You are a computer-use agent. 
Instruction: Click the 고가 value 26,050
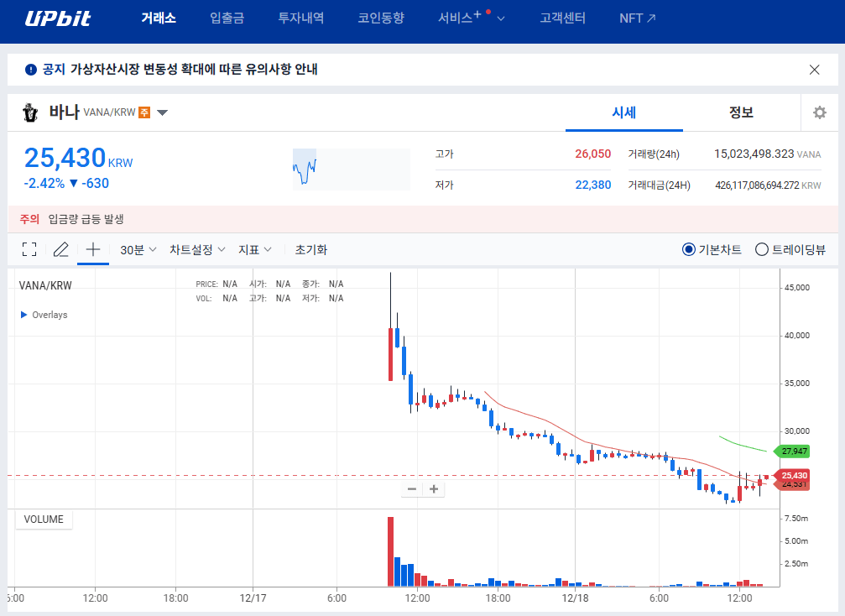[592, 154]
